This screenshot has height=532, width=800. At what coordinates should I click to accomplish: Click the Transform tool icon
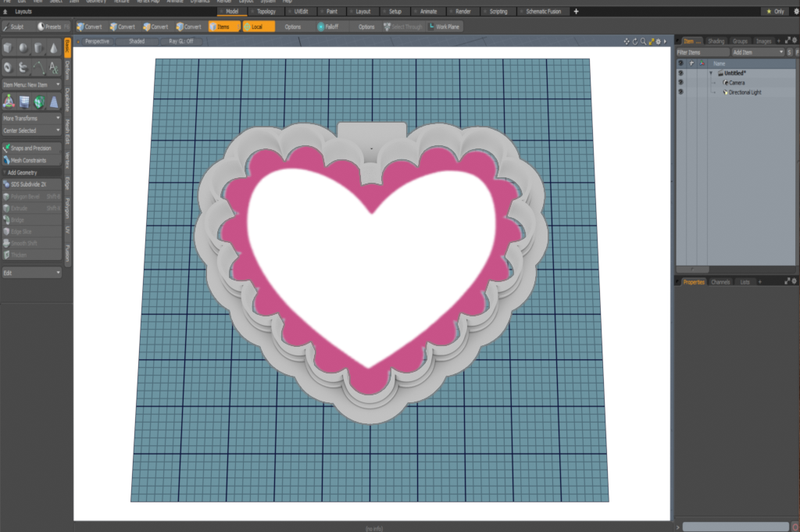pos(9,102)
